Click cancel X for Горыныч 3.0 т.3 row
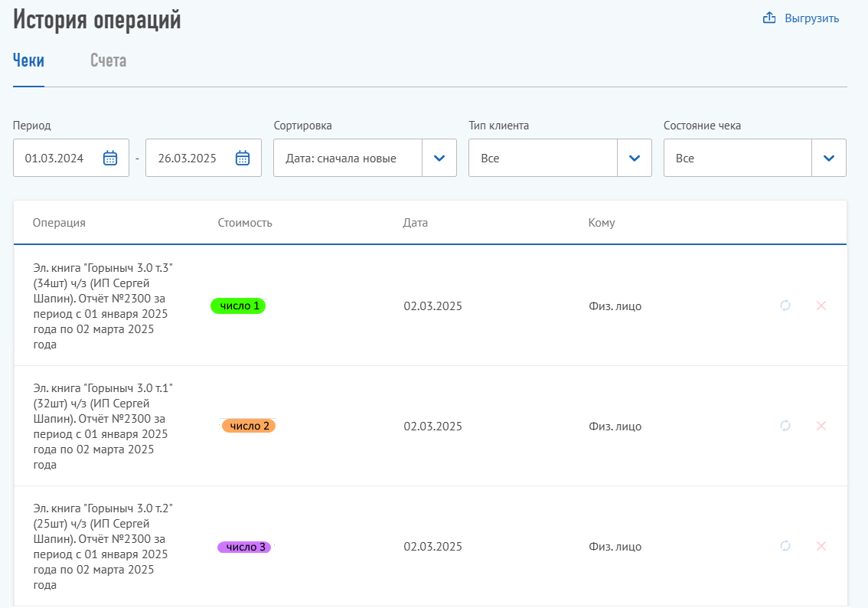This screenshot has height=608, width=868. click(x=821, y=306)
